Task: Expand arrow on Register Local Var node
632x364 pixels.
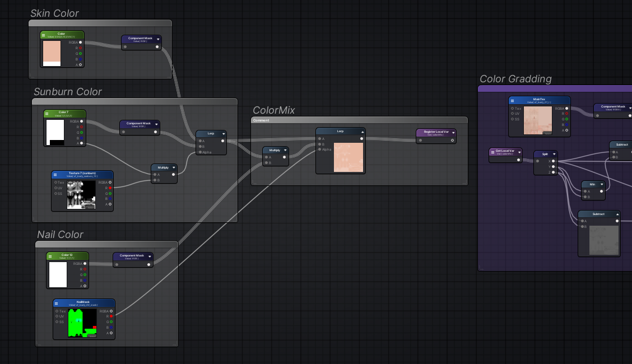Action: [x=453, y=133]
